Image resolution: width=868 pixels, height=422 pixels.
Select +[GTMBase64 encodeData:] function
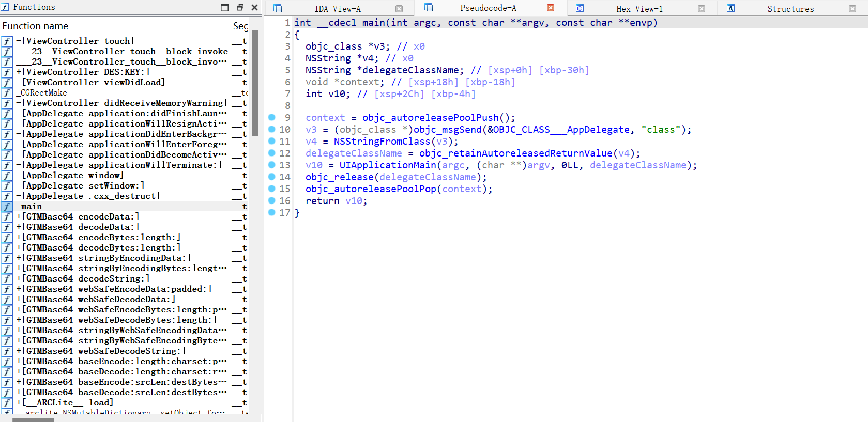[78, 216]
